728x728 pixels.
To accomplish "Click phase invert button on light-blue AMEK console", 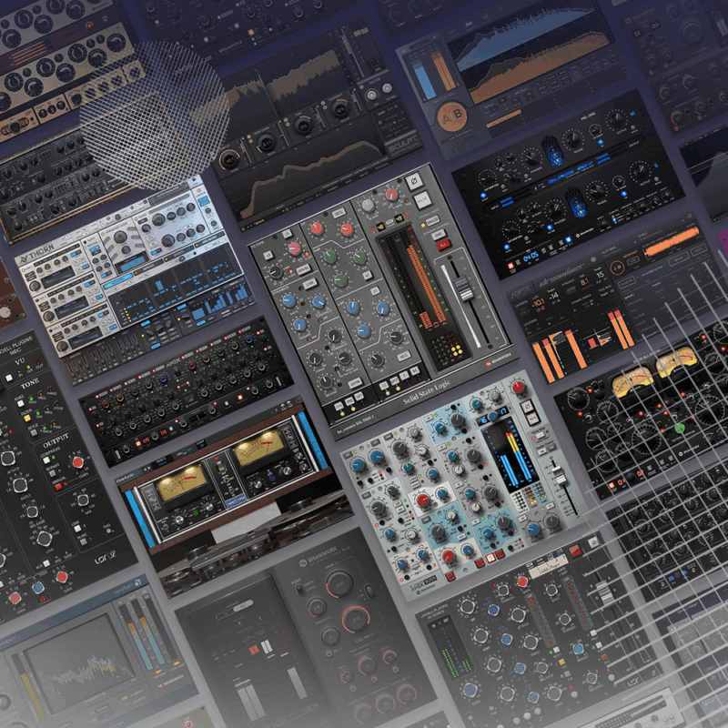I will coord(528,409).
